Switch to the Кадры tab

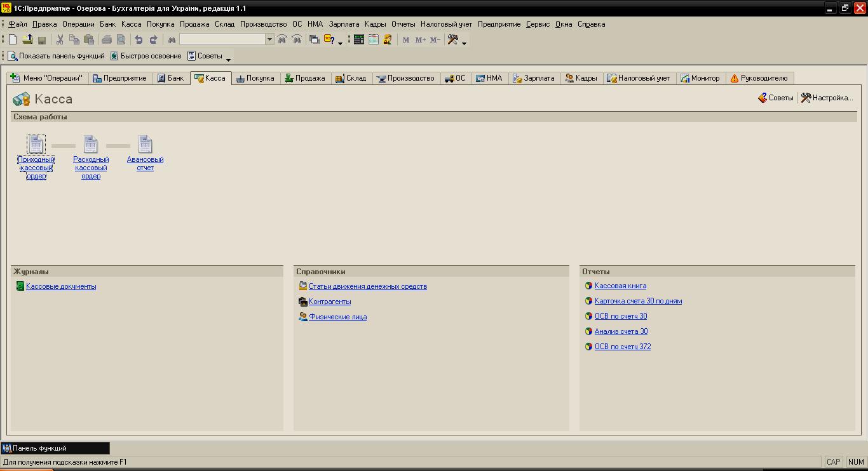pos(581,78)
